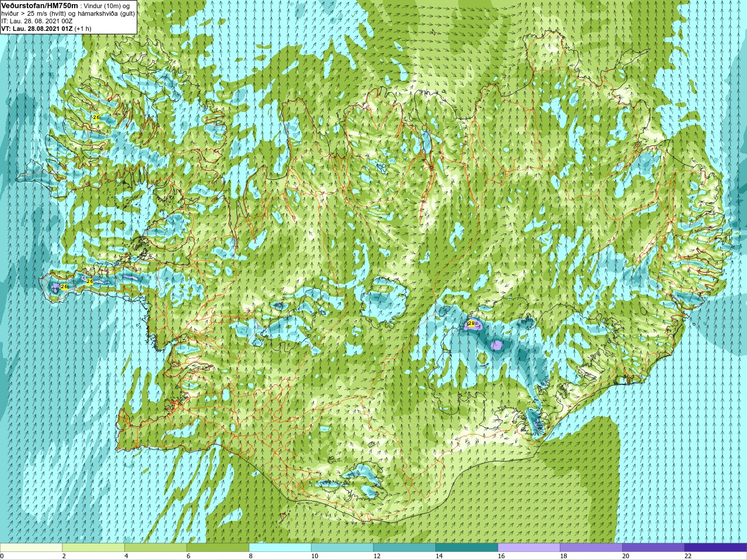
Task: Pick the medium purple 18–20 legend swatch
Action: [591, 548]
